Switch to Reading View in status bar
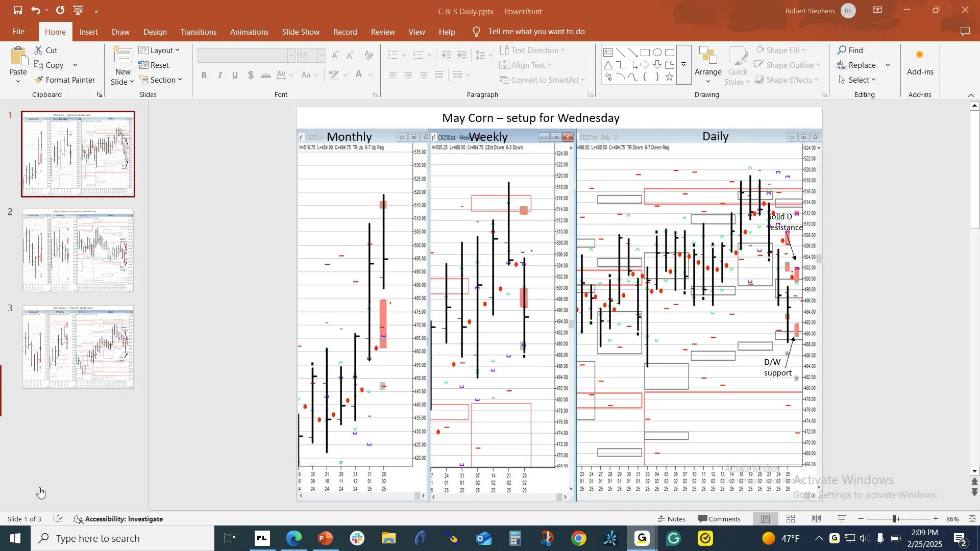Image resolution: width=980 pixels, height=551 pixels. tap(816, 519)
